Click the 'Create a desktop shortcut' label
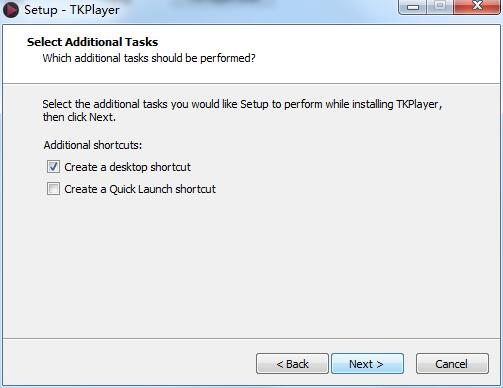The image size is (503, 388). point(127,167)
